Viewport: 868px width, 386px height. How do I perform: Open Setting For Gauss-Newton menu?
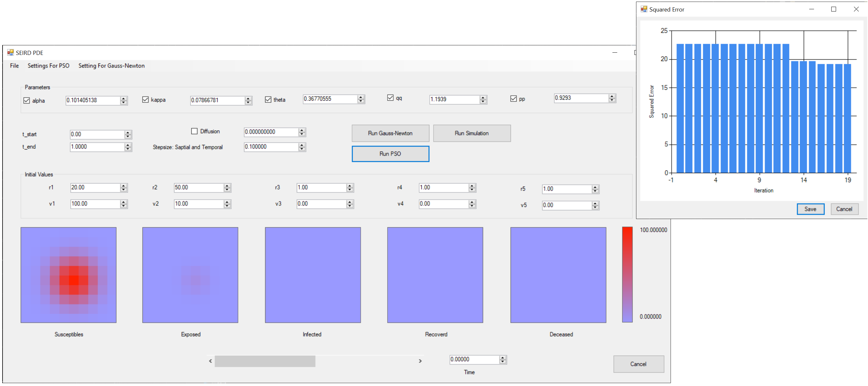pos(111,66)
